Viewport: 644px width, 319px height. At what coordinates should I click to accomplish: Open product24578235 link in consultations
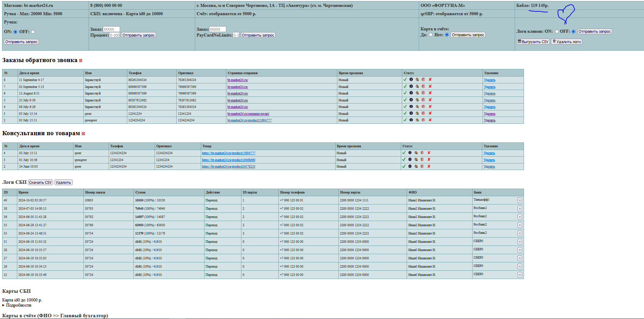[x=229, y=167]
